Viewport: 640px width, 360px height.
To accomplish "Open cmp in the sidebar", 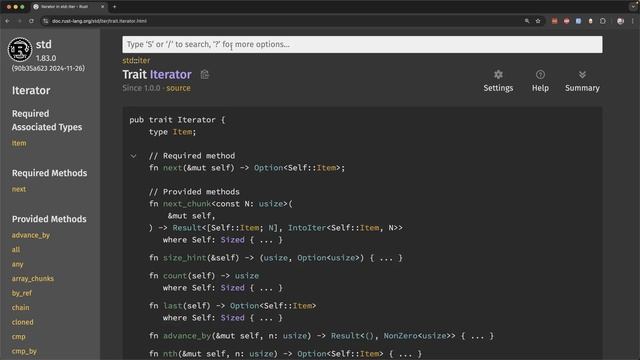I will (x=18, y=337).
